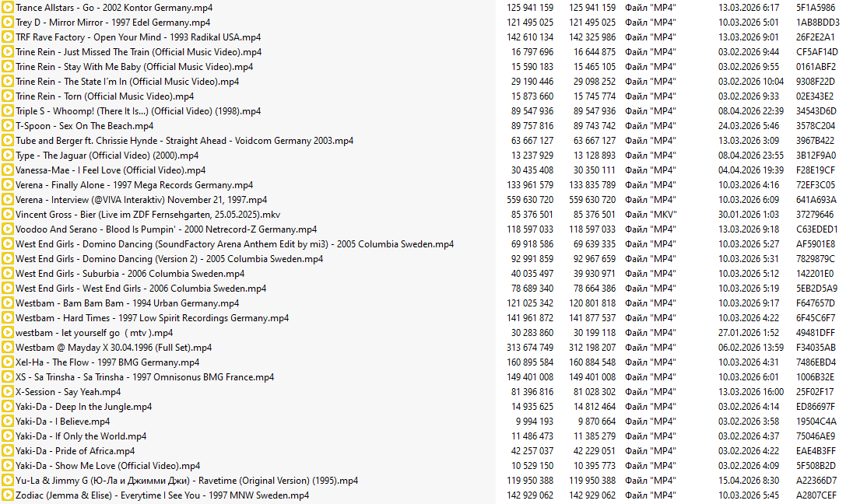This screenshot has height=504, width=853.
Task: Click the icon beside Xel-Ha - The Flow
Action: (x=8, y=362)
